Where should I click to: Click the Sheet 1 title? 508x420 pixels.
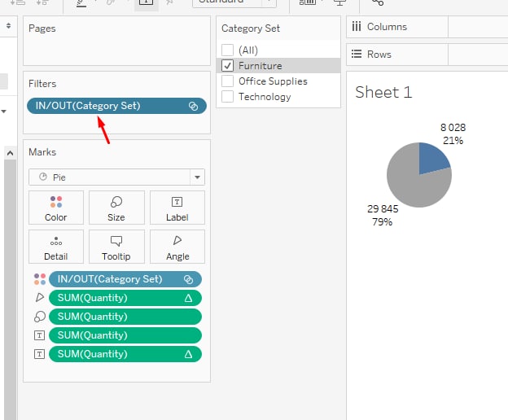coord(383,92)
